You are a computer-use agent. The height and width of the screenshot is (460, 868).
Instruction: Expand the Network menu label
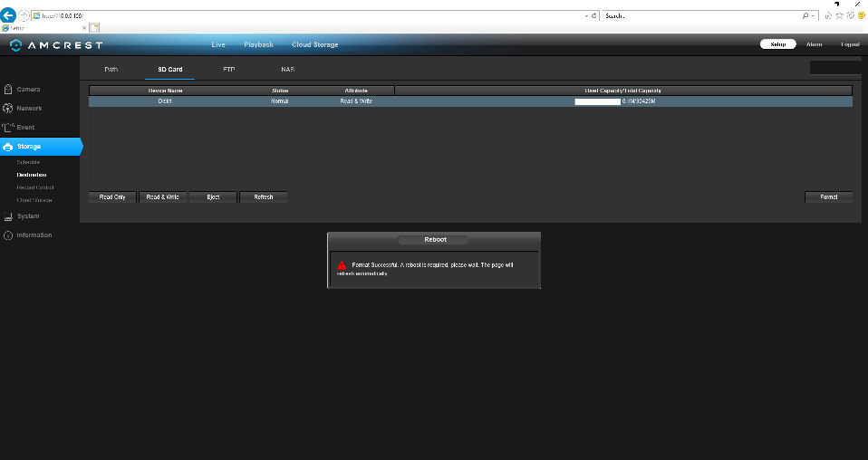(29, 109)
